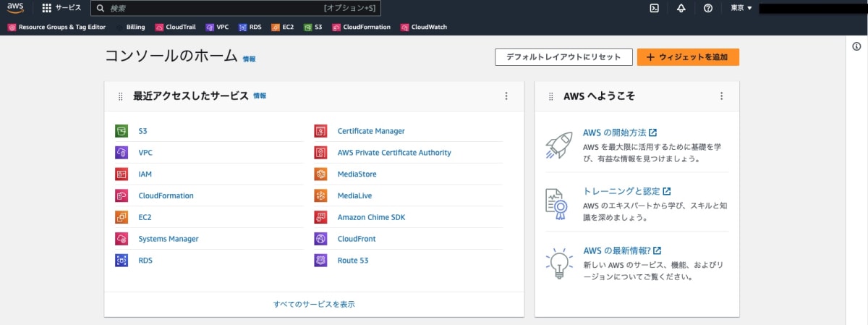Open CloudFormation link in recent services
The height and width of the screenshot is (325, 868).
coord(166,195)
